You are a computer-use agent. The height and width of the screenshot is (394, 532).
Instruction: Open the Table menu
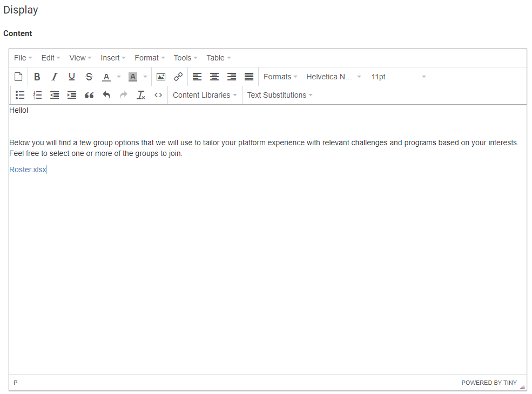point(218,58)
